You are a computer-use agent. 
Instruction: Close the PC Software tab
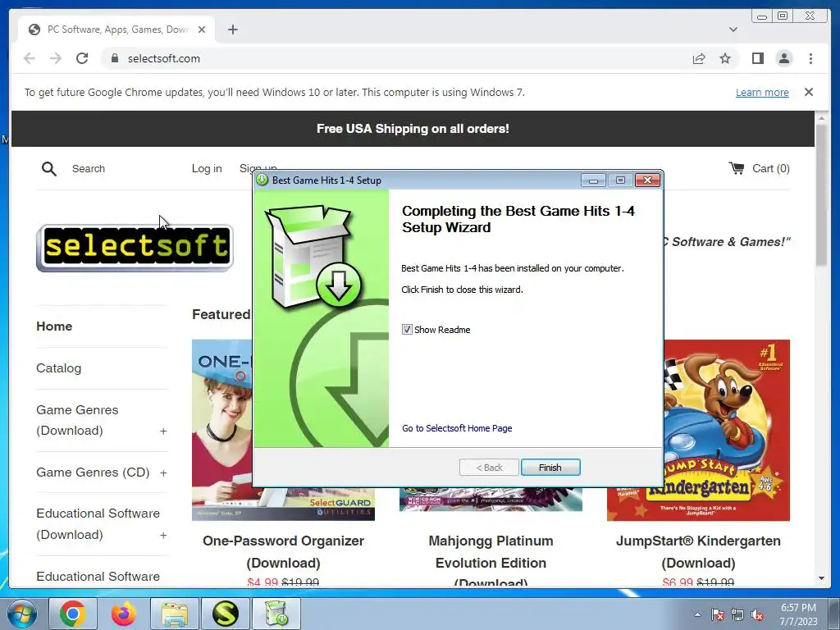point(202,30)
